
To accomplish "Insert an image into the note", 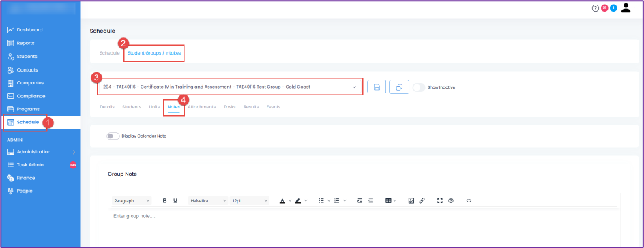I will click(411, 201).
